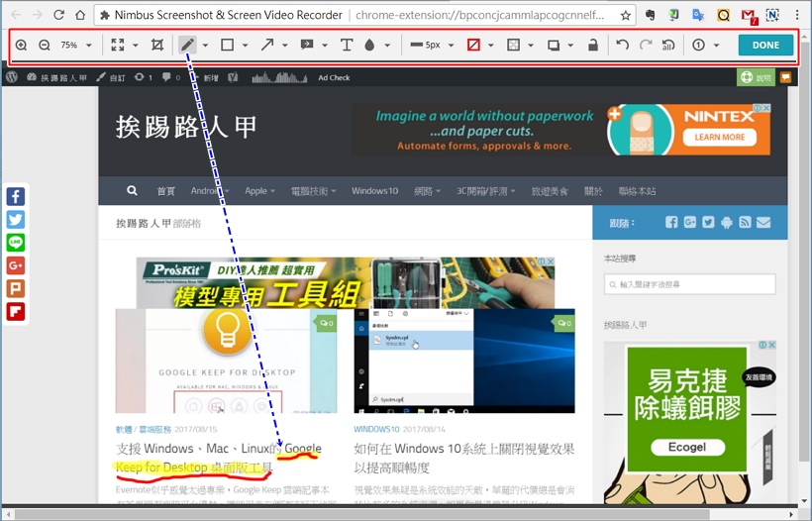
Task: Select the rectangle shape tool
Action: [x=227, y=45]
